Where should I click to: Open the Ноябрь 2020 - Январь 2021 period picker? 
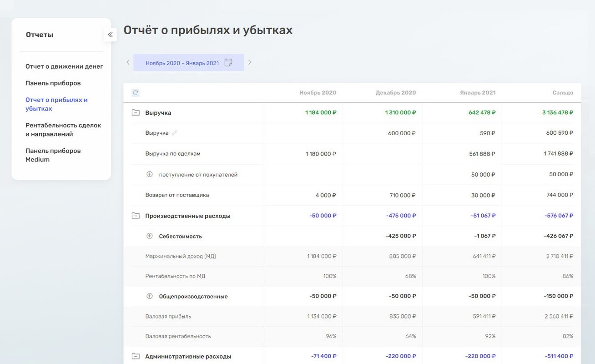tap(189, 63)
